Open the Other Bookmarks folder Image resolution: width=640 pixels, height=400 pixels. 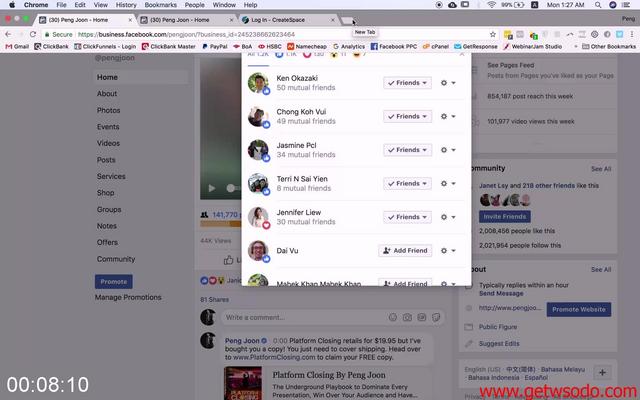tap(609, 47)
